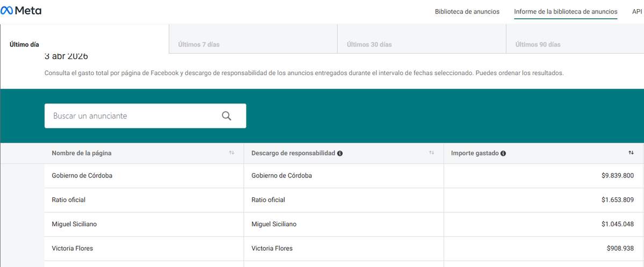The height and width of the screenshot is (267, 644).
Task: Select Gobierno de Córdoba page name cell
Action: 144,175
